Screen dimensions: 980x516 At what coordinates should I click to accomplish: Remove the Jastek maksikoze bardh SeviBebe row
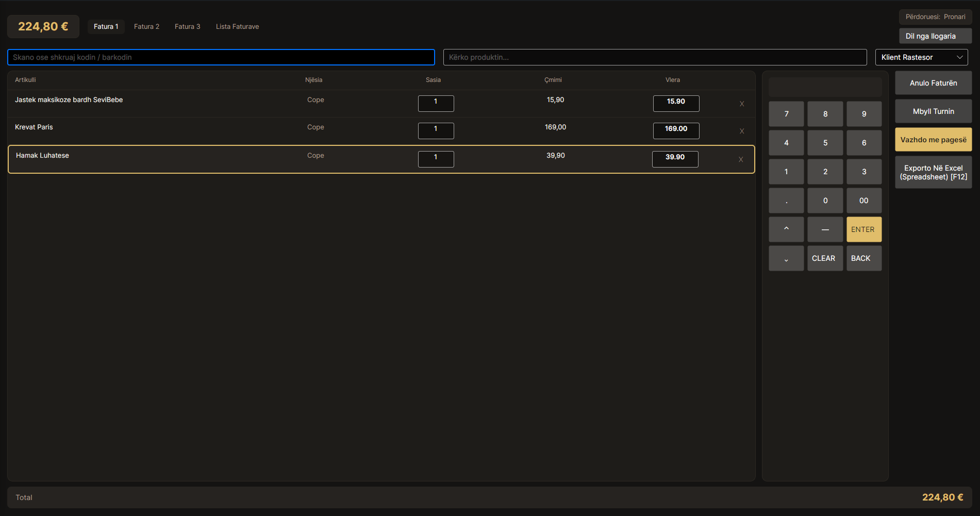tap(742, 104)
